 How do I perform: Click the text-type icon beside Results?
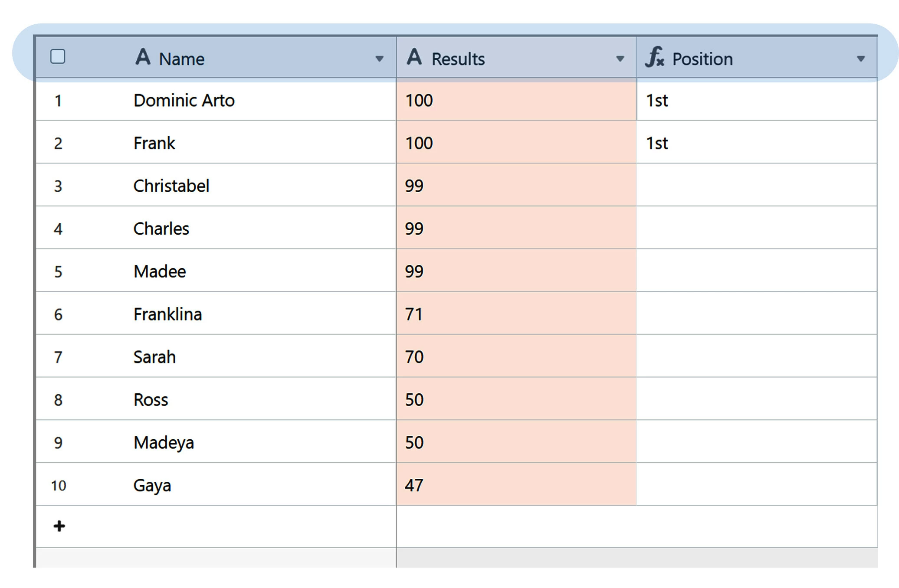click(x=414, y=57)
